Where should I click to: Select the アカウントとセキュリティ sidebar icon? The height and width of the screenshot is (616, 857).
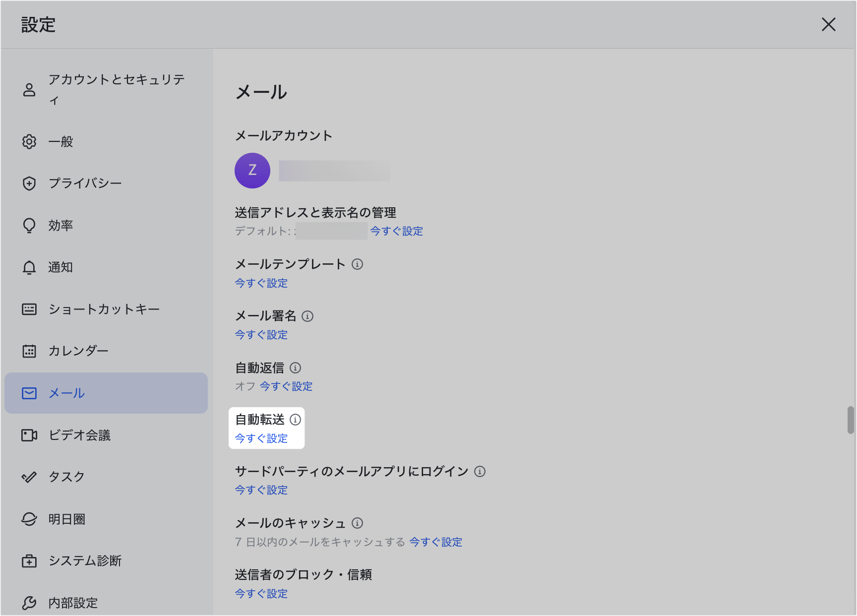[x=29, y=89]
